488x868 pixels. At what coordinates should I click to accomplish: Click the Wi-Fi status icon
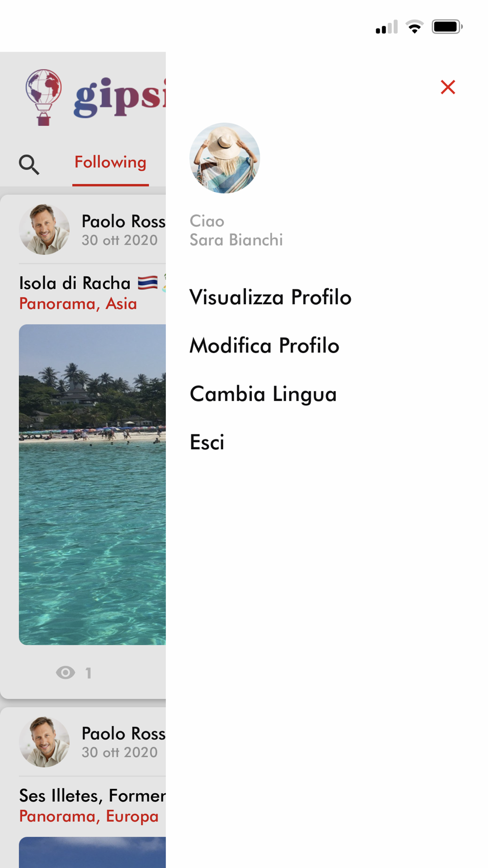tap(415, 27)
